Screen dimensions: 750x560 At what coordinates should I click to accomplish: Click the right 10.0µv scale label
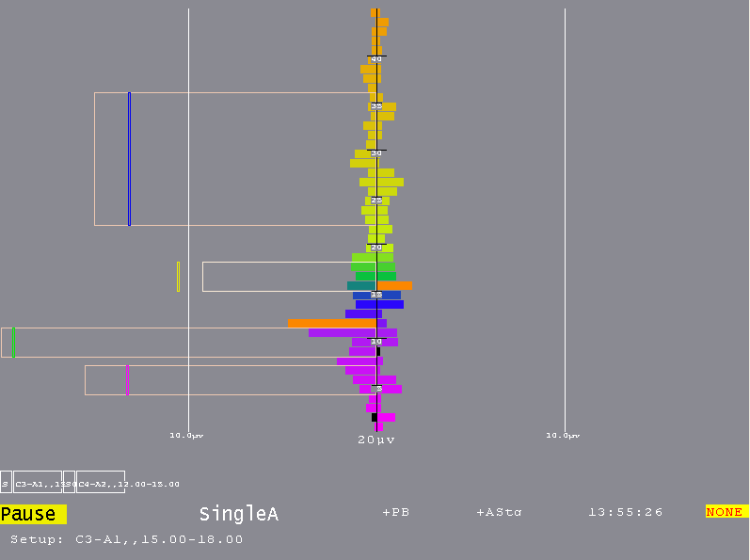click(x=563, y=435)
